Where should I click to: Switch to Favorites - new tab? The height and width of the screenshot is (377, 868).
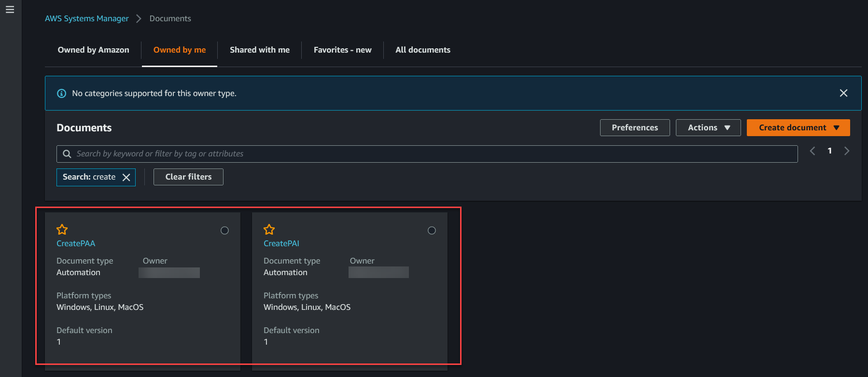[x=343, y=50]
